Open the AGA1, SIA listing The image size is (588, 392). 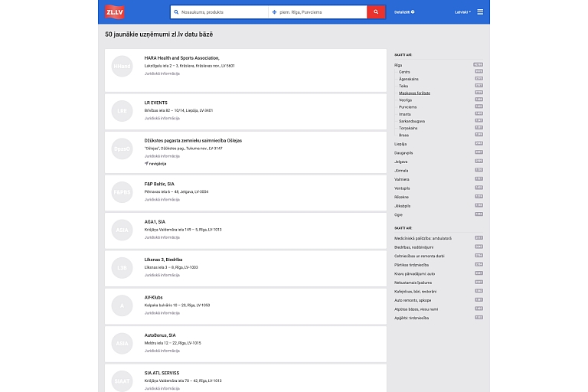pos(155,222)
